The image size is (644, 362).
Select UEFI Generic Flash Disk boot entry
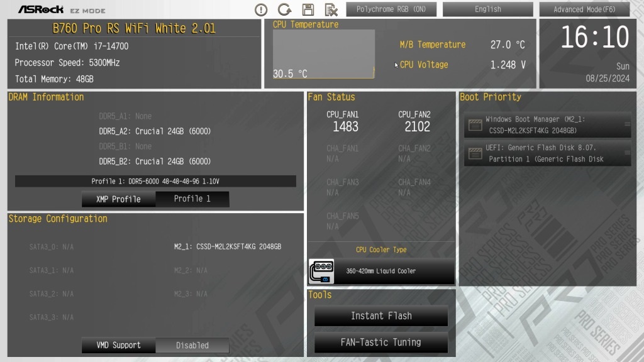[x=548, y=153]
